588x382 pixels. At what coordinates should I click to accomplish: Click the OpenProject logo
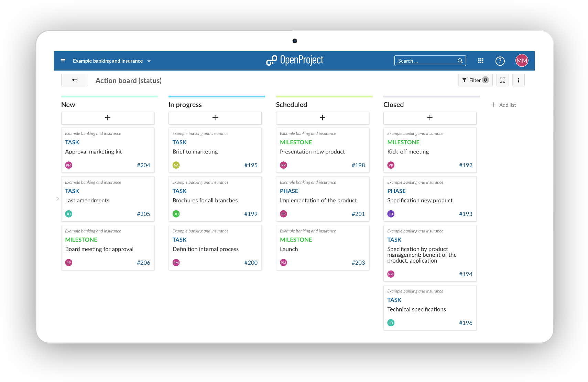295,61
